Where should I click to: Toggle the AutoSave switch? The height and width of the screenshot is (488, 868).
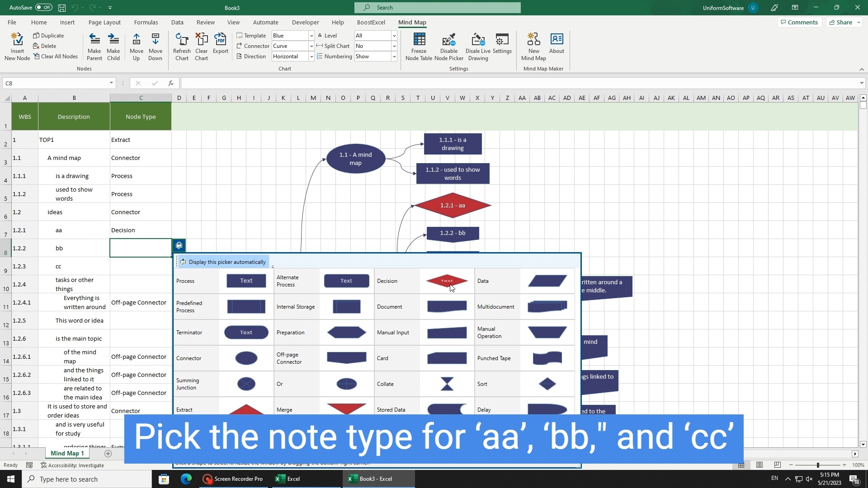click(43, 8)
